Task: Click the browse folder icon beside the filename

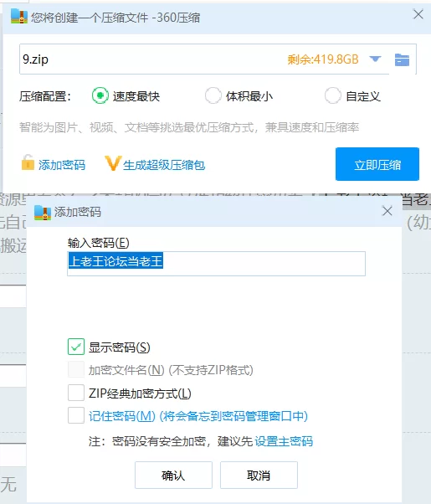Action: point(402,59)
